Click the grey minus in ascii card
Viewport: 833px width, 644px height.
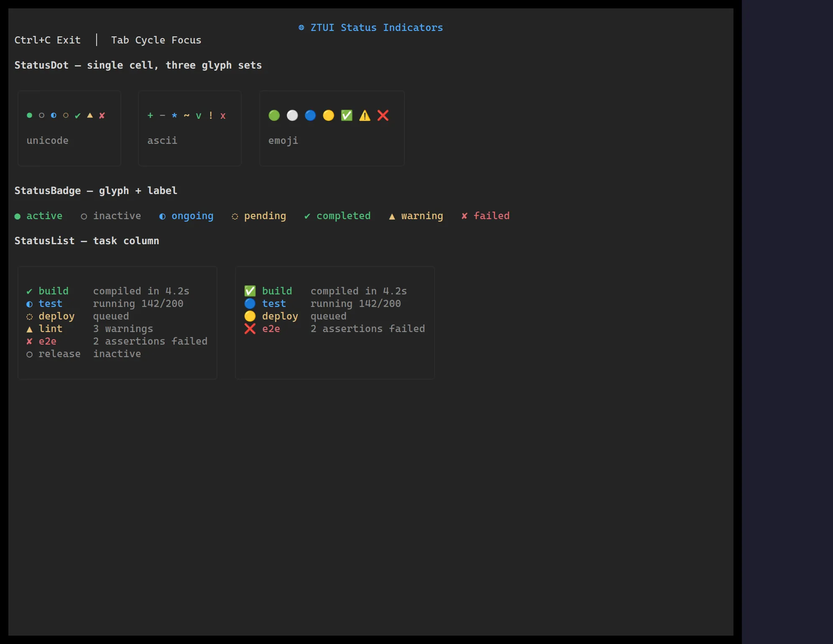pos(162,115)
